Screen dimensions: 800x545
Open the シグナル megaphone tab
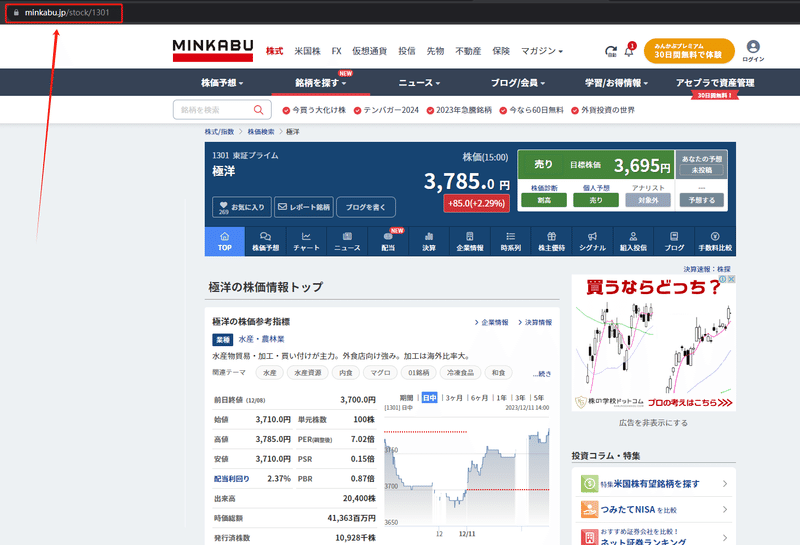pos(592,241)
